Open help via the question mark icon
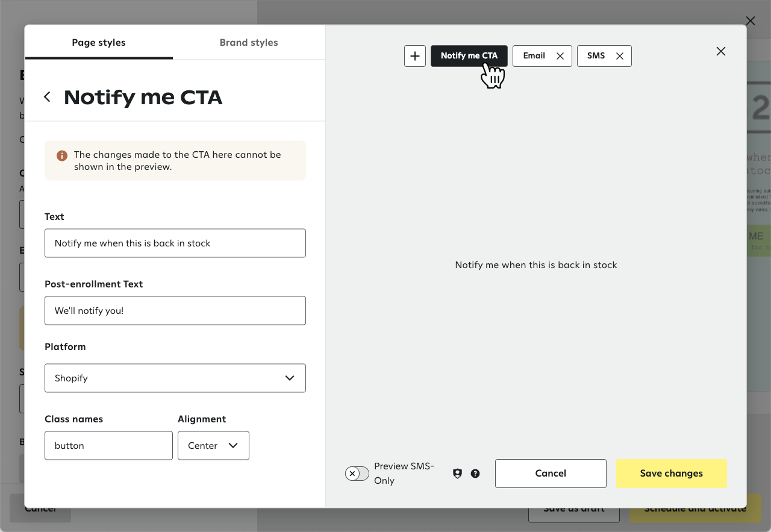This screenshot has width=771, height=532. click(475, 474)
